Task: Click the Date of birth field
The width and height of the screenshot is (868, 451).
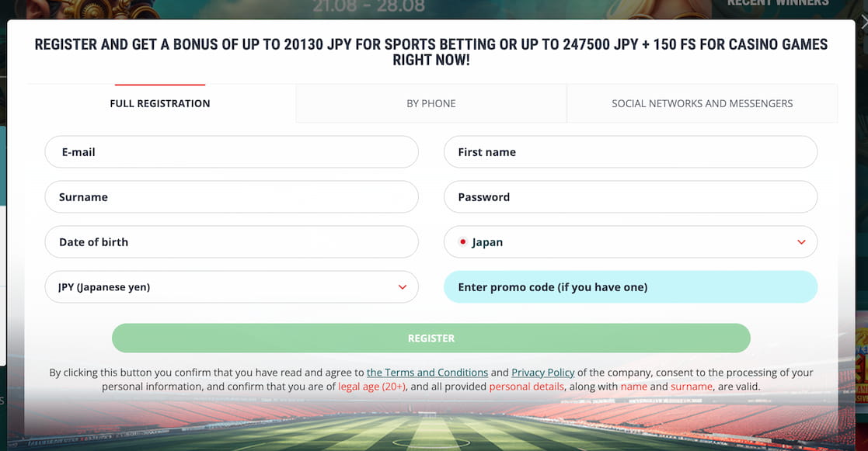Action: [232, 241]
